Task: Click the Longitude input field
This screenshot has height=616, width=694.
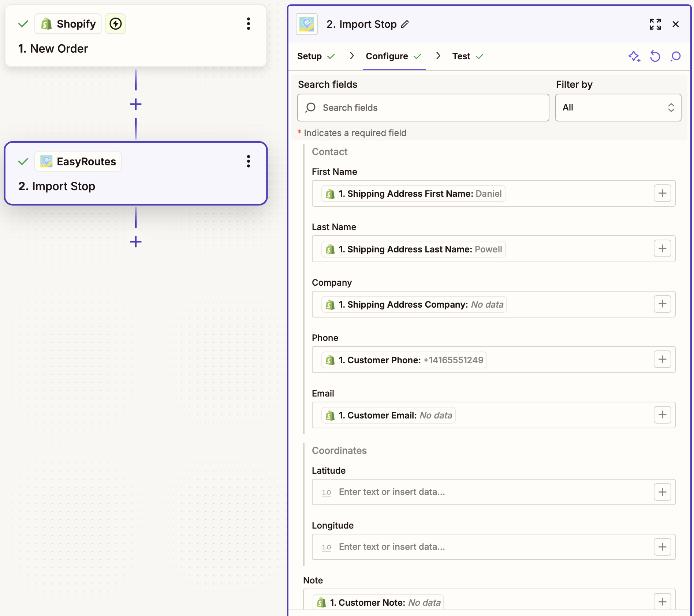Action: click(493, 547)
